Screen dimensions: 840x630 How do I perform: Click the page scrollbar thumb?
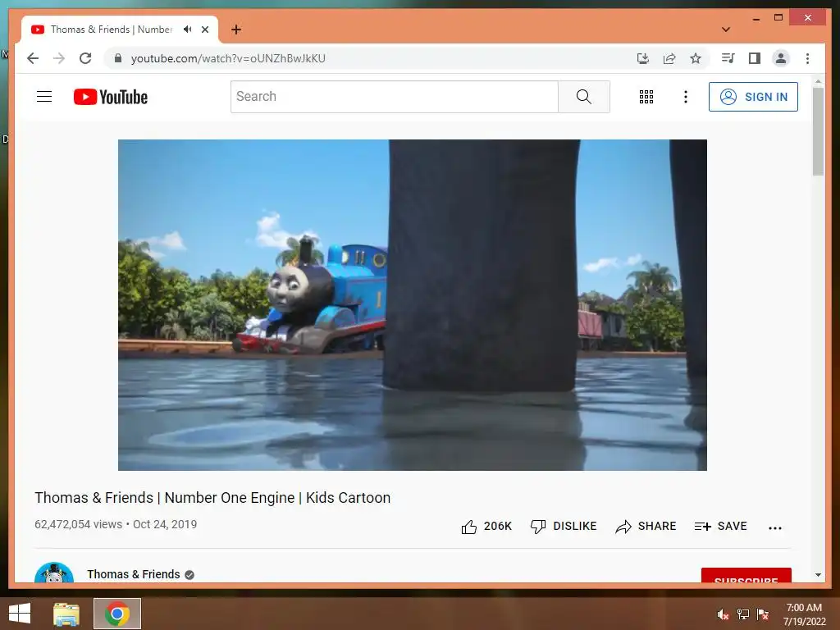pyautogui.click(x=818, y=131)
